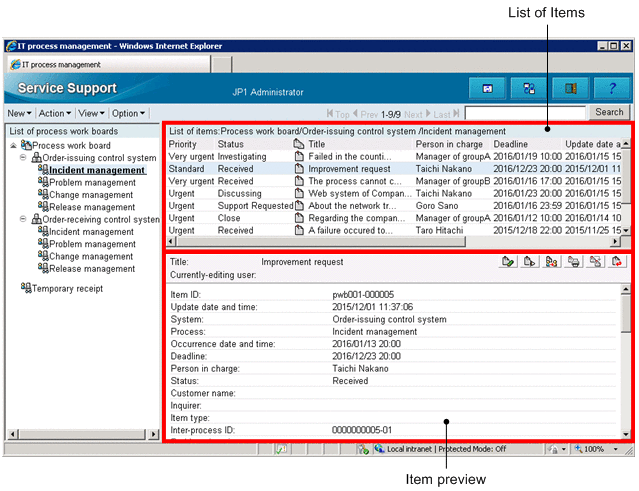The width and height of the screenshot is (639, 491).
Task: Click the rightmost red icon in Item preview toolbar
Action: coord(618,262)
